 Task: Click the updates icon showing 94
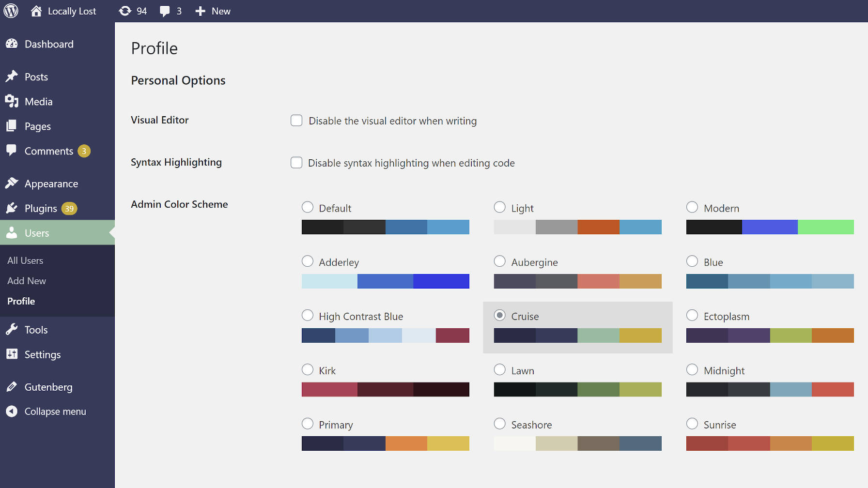(132, 11)
